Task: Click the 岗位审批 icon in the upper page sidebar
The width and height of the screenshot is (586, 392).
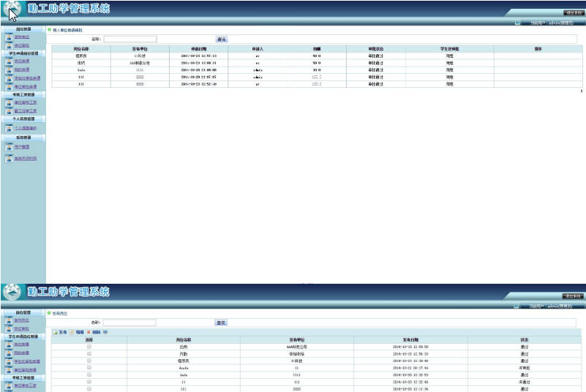Action: pos(9,45)
